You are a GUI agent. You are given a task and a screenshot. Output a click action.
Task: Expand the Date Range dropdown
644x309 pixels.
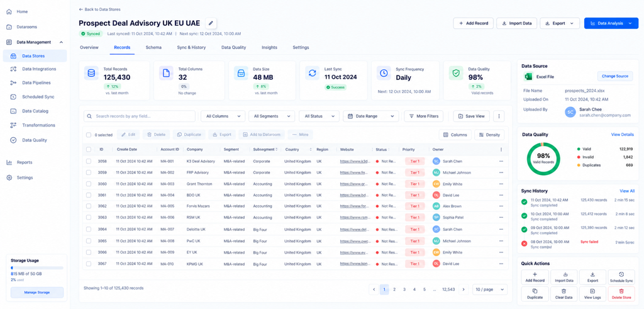coord(371,116)
